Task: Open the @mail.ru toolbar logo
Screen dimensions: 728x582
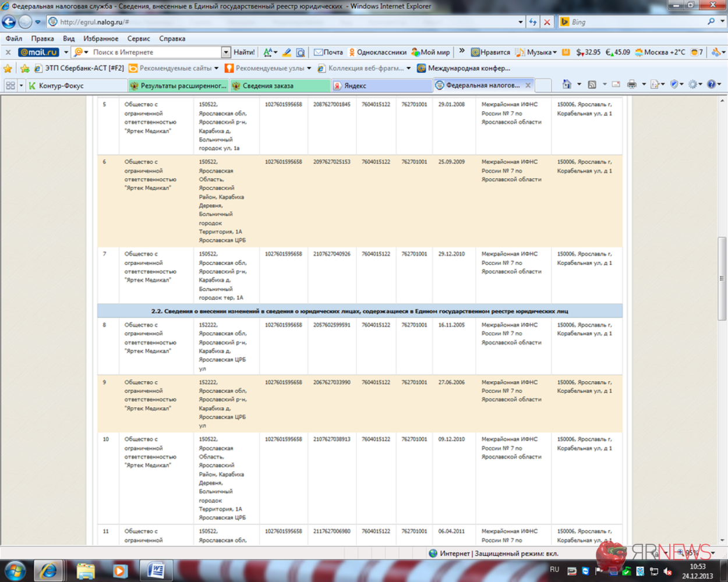Action: 39,52
